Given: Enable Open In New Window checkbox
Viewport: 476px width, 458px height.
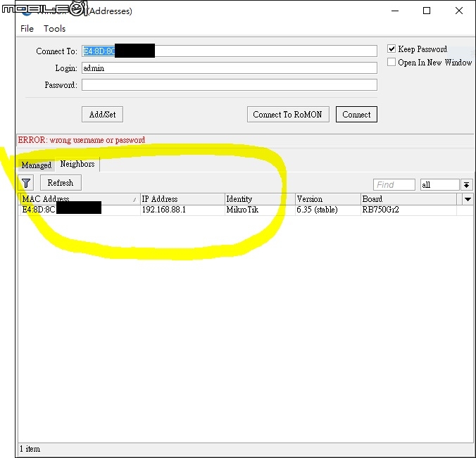Looking at the screenshot, I should [x=392, y=62].
